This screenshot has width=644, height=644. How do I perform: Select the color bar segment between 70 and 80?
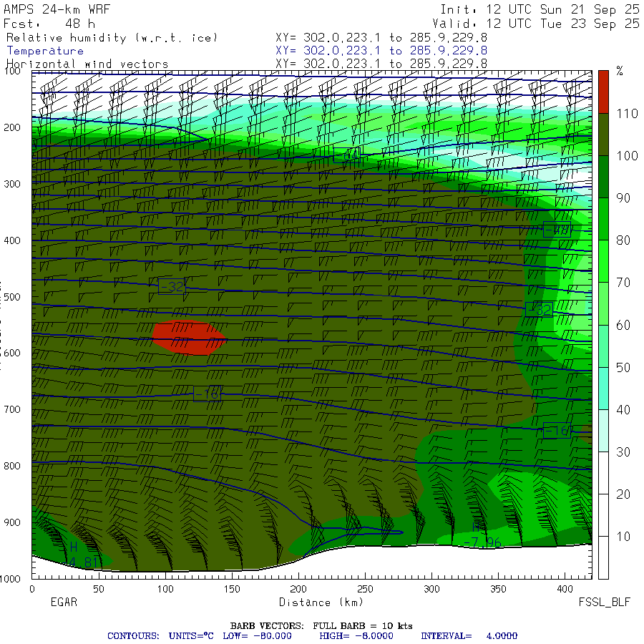click(x=603, y=261)
